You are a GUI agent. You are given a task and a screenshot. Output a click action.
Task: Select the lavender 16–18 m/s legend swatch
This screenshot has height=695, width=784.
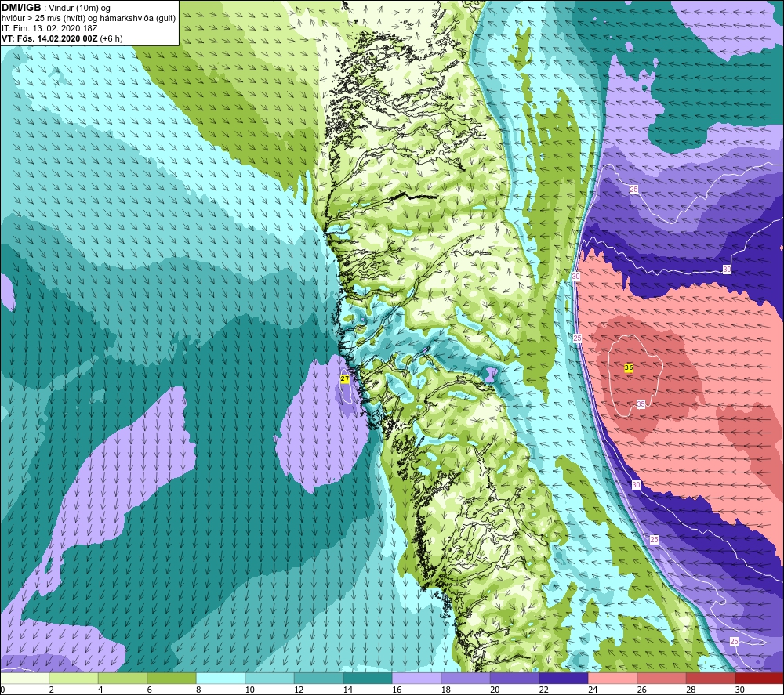click(x=416, y=678)
